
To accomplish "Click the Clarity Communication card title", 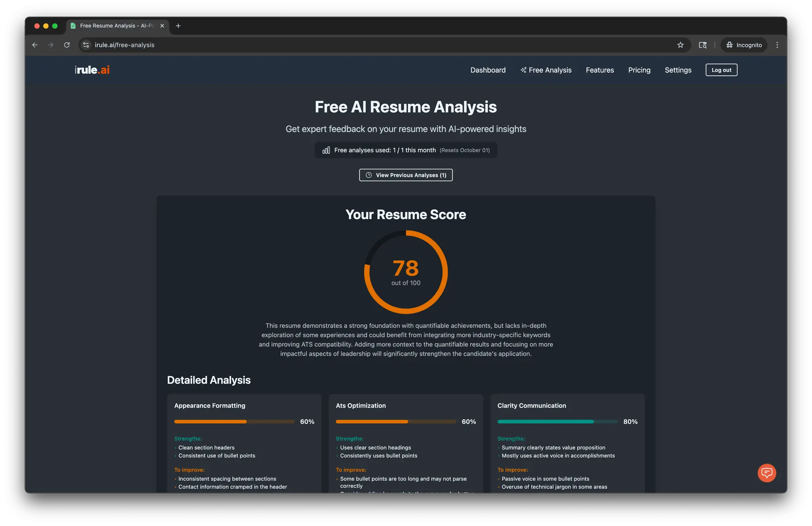I will click(x=532, y=405).
